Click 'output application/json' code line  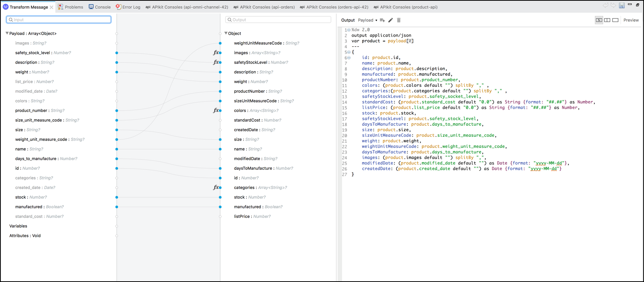click(381, 36)
